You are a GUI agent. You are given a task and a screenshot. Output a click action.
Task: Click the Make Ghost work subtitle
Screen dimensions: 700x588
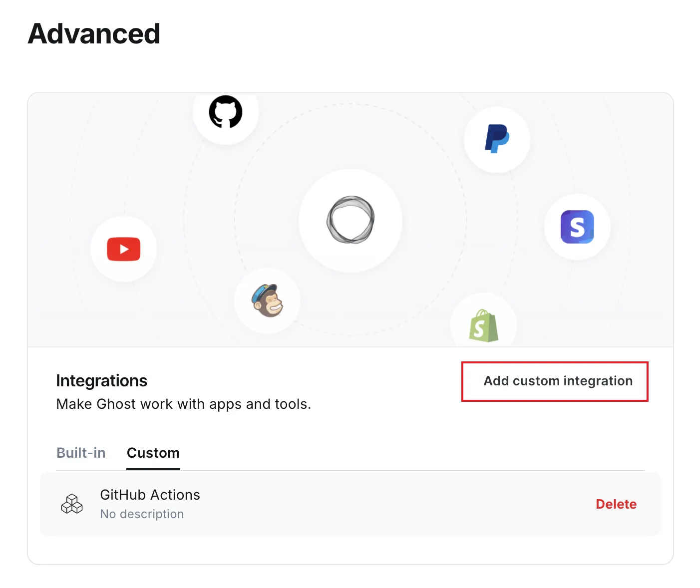(x=183, y=404)
